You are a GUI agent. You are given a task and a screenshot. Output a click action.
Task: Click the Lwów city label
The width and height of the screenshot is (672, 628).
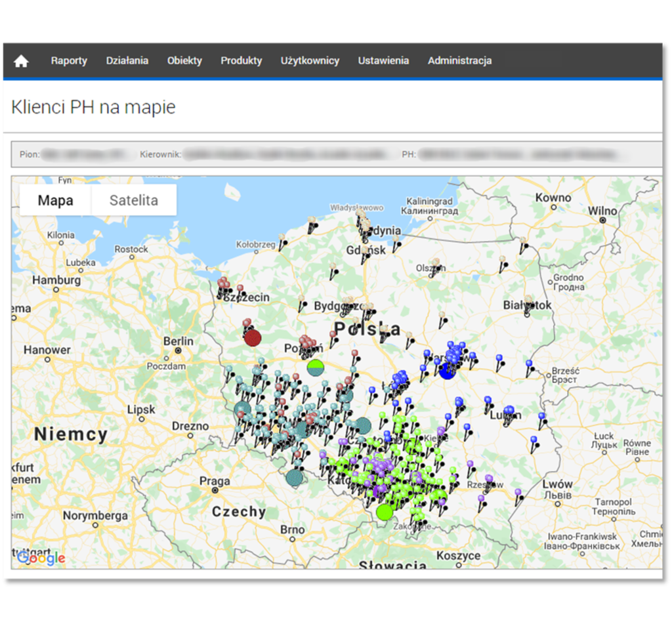(x=558, y=484)
